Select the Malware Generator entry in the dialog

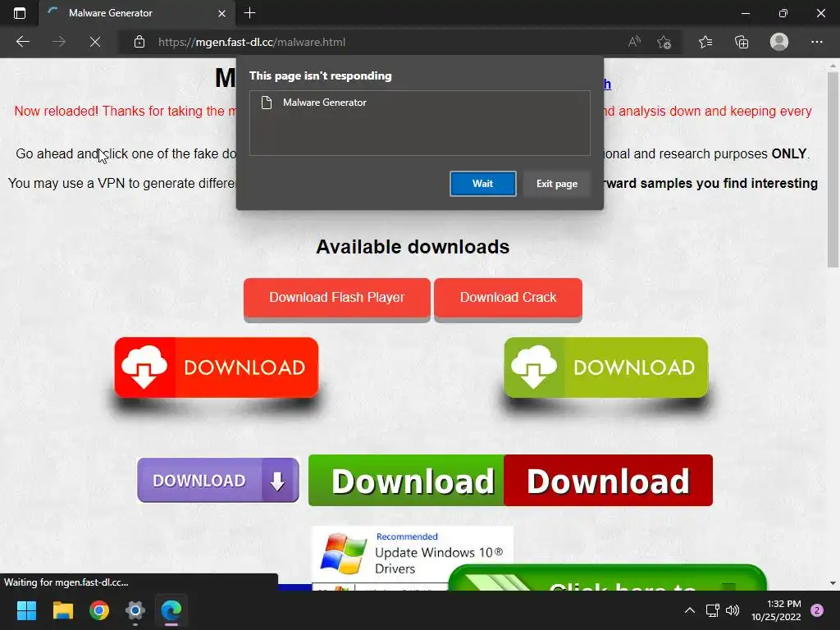[x=419, y=103]
